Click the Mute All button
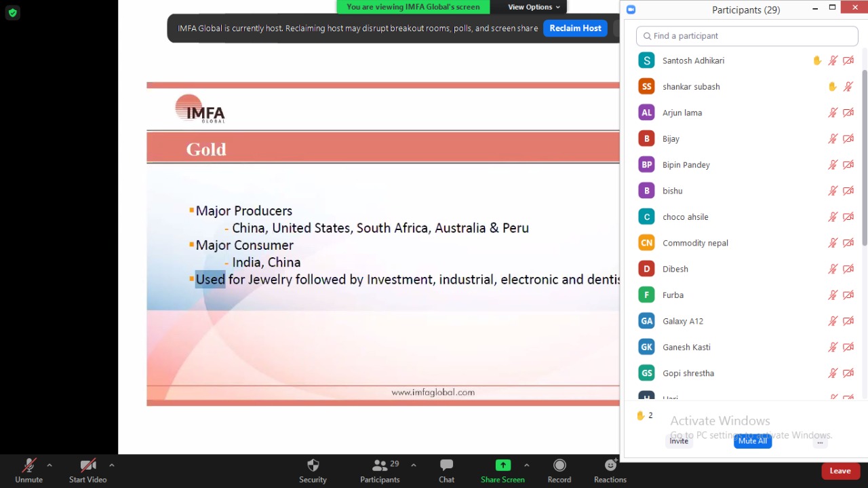The width and height of the screenshot is (868, 488). (x=753, y=441)
